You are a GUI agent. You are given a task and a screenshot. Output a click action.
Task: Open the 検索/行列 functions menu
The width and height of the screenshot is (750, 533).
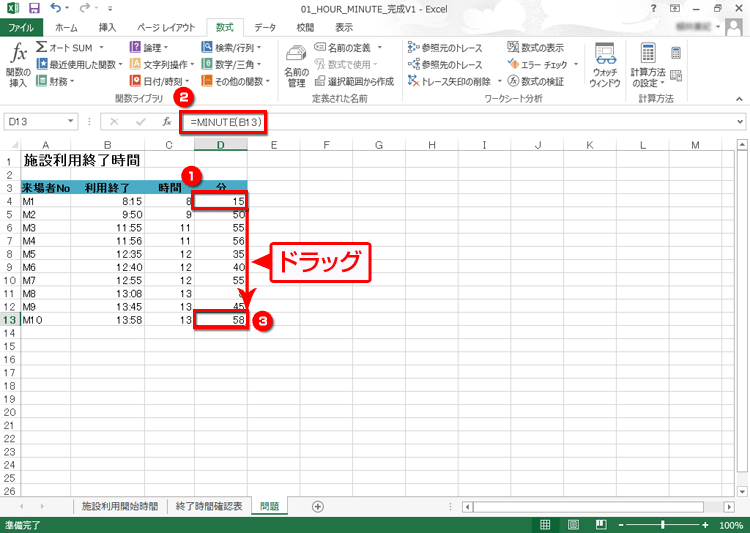[x=232, y=47]
